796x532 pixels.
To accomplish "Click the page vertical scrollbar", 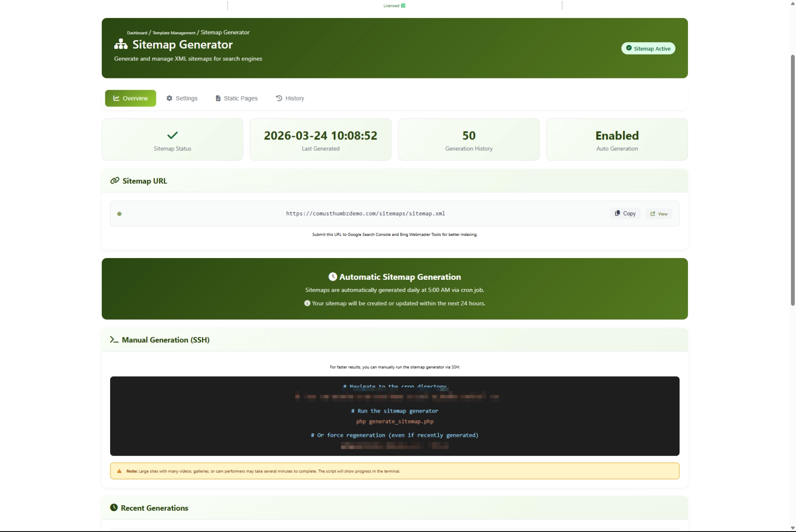I will pos(792,180).
